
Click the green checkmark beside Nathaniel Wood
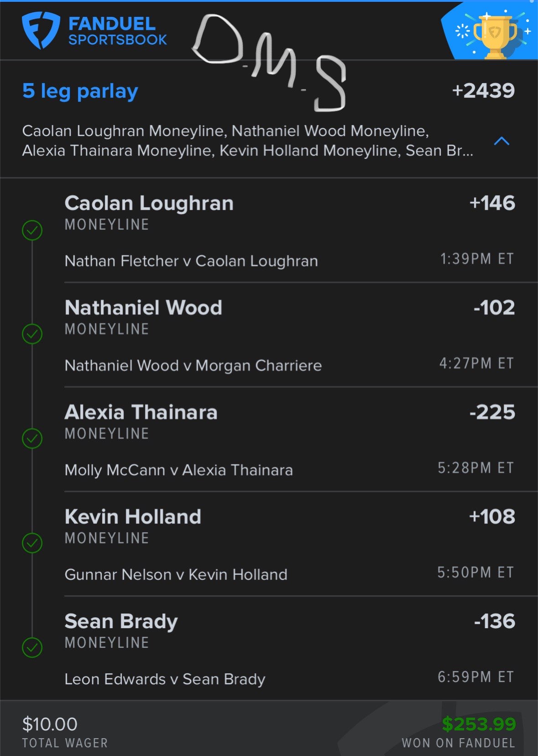click(x=32, y=334)
